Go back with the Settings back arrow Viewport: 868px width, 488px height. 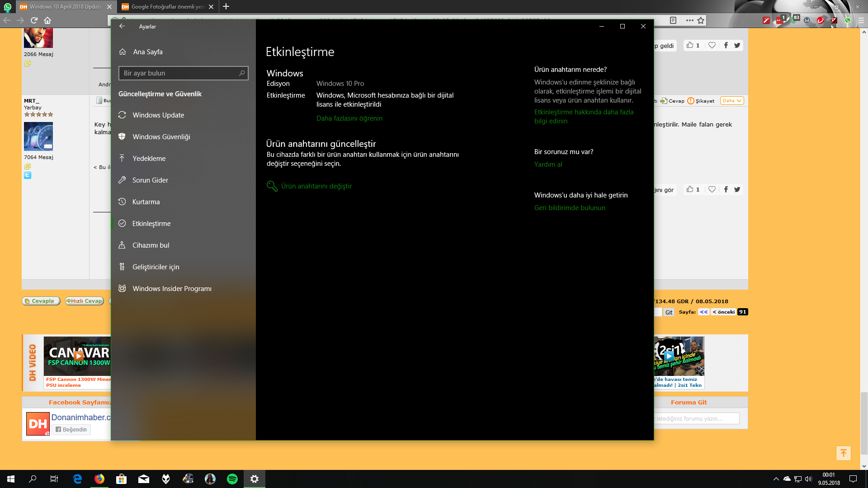(122, 26)
